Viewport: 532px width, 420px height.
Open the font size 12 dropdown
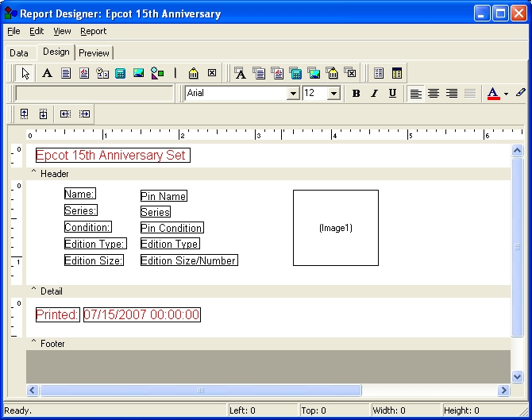coord(333,94)
